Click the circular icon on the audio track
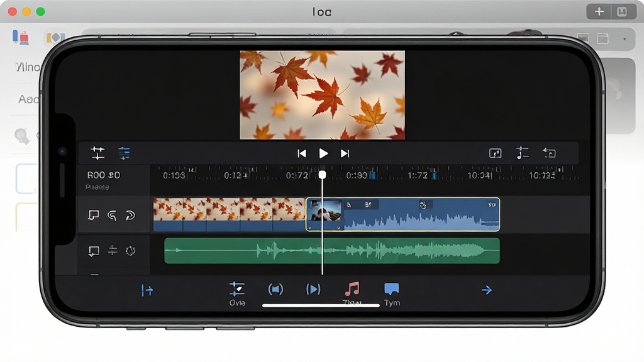The width and height of the screenshot is (644, 362). tap(130, 250)
